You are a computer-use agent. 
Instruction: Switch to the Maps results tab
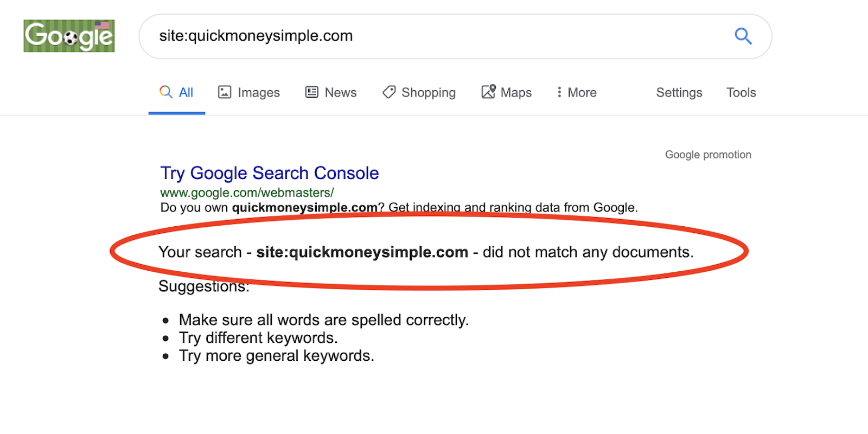point(507,92)
